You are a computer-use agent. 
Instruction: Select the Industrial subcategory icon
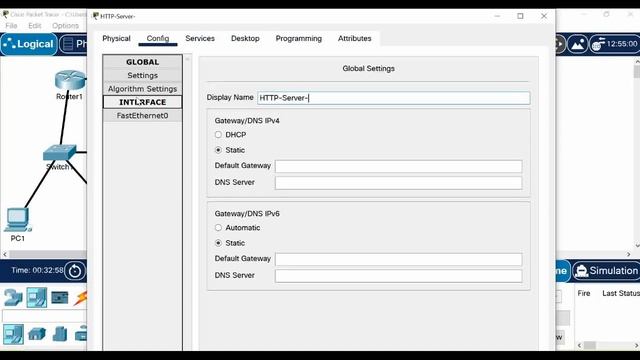click(x=81, y=334)
